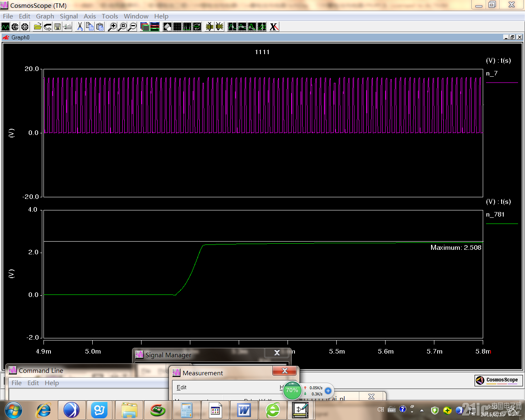Viewport: 525px width, 420px height.
Task: Open Internet Explorer from taskbar
Action: coord(44,410)
